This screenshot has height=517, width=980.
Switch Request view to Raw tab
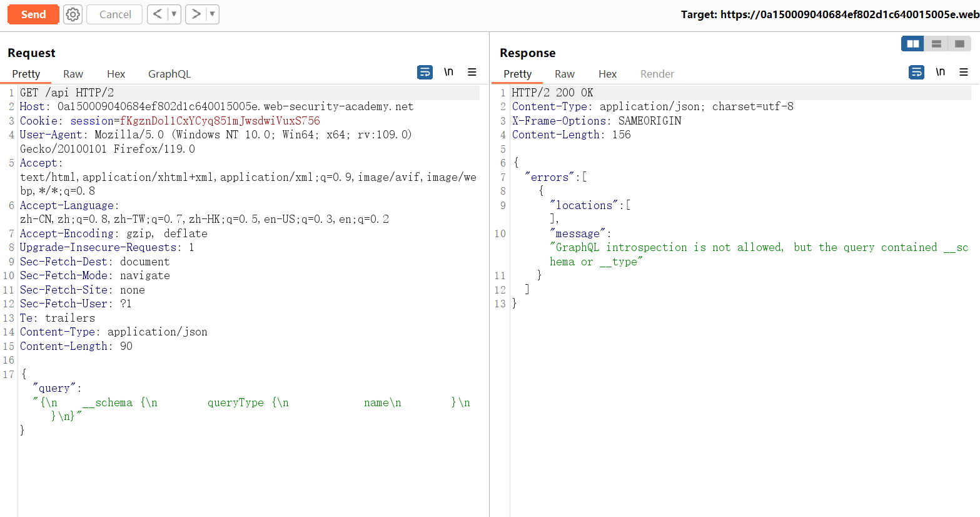click(x=73, y=74)
